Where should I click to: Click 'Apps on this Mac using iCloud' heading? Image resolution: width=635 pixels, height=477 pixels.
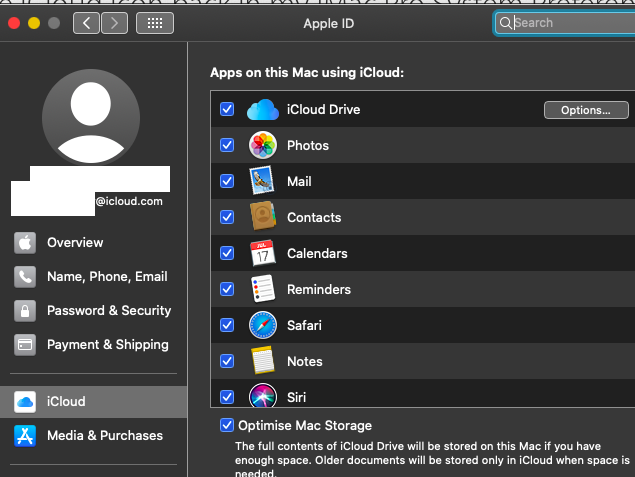307,72
